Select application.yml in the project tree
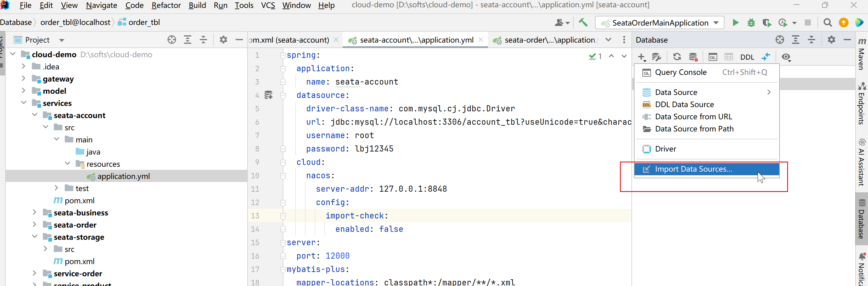This screenshot has height=286, width=868. point(123,176)
